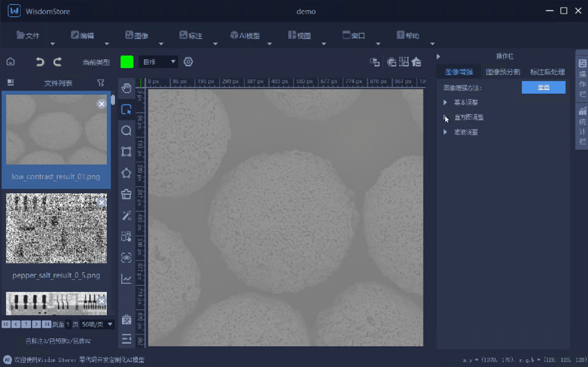The height and width of the screenshot is (367, 588).
Task: Click the jump-to-page number field
Action: [x=68, y=325]
